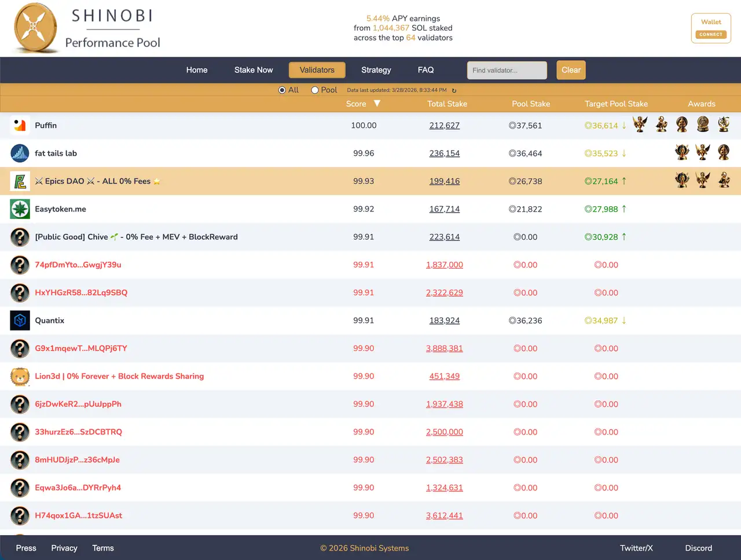Click the CONNECT wallet button
Screen dimensions: 741x560
[711, 34]
